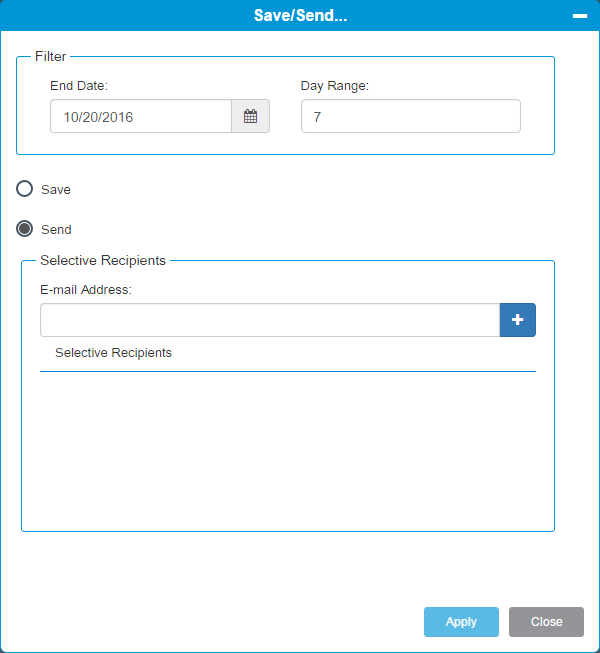Click the E-mail Address label
The width and height of the screenshot is (600, 653).
tap(86, 289)
